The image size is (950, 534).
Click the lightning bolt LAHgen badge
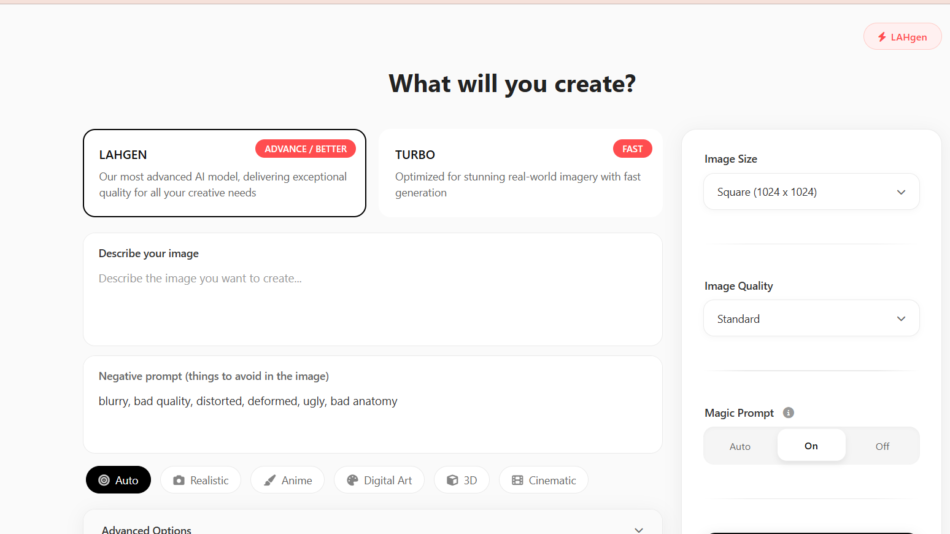[x=902, y=37]
